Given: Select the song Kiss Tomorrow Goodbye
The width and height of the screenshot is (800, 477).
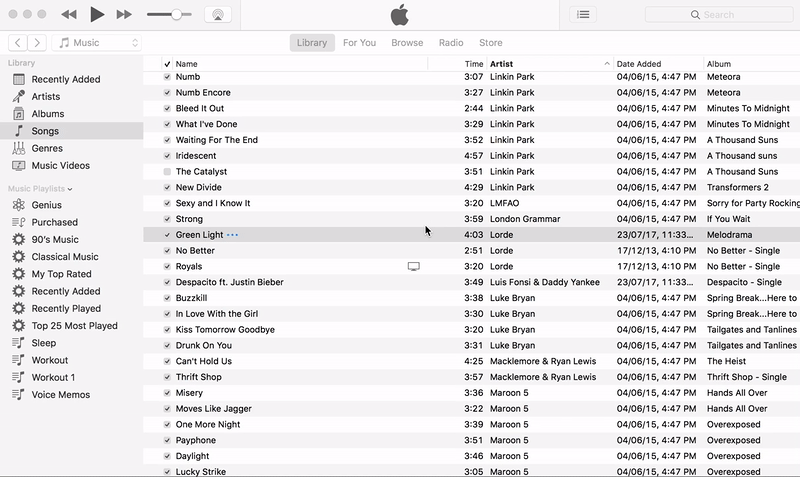Looking at the screenshot, I should (x=225, y=330).
